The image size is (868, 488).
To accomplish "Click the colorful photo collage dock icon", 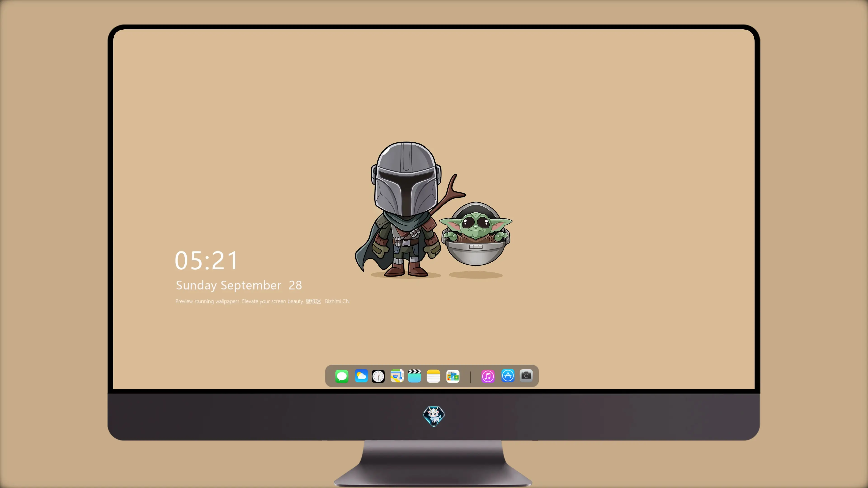I will (x=453, y=376).
